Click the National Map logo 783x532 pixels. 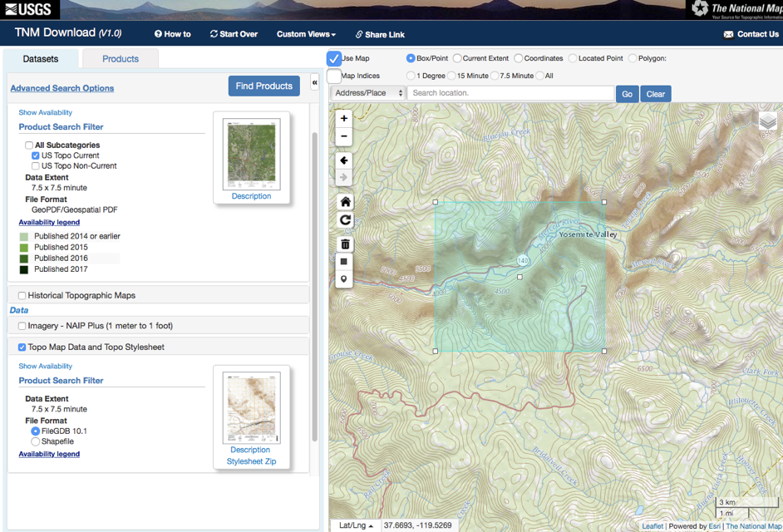738,9
